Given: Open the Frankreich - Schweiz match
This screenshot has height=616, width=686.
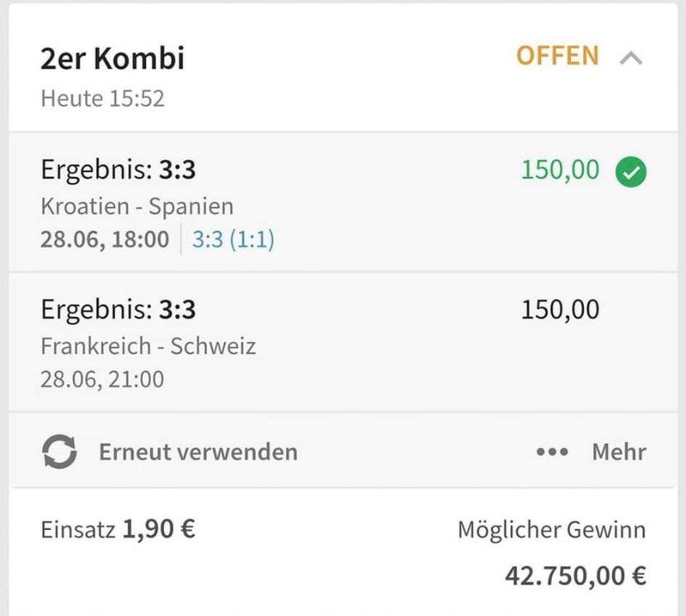Looking at the screenshot, I should coord(148,345).
